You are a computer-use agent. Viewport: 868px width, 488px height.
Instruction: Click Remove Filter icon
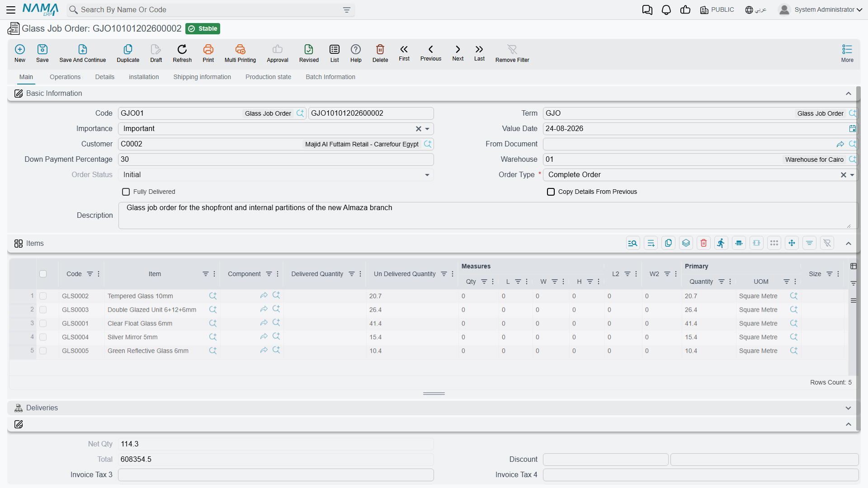click(512, 53)
